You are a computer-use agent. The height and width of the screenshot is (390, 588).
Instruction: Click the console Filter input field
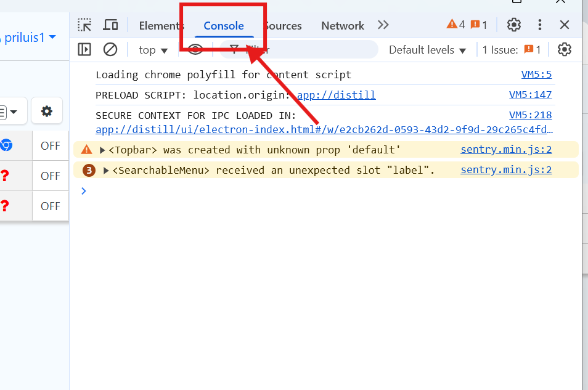pos(308,50)
